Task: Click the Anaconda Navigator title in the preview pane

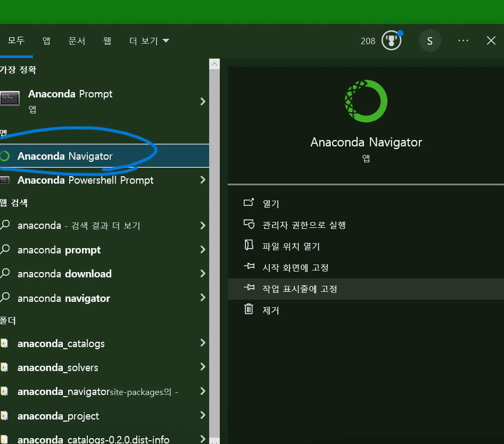Action: pyautogui.click(x=366, y=142)
